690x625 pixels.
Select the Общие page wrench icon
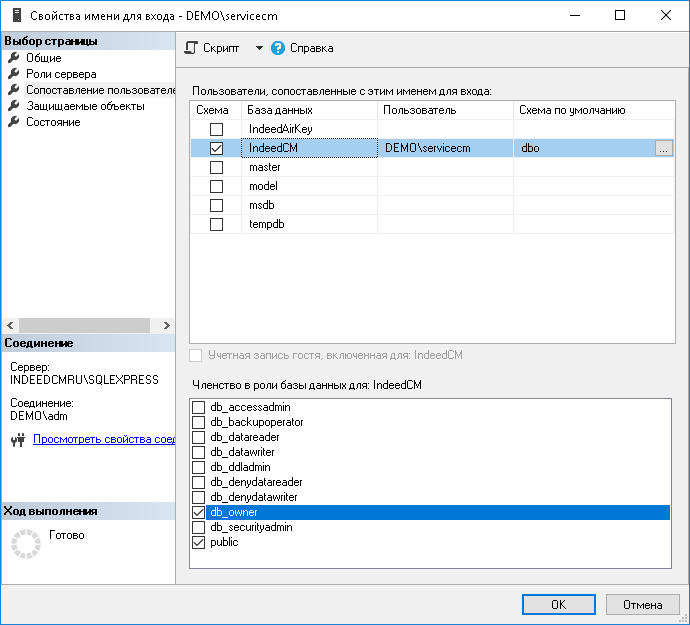tap(14, 58)
